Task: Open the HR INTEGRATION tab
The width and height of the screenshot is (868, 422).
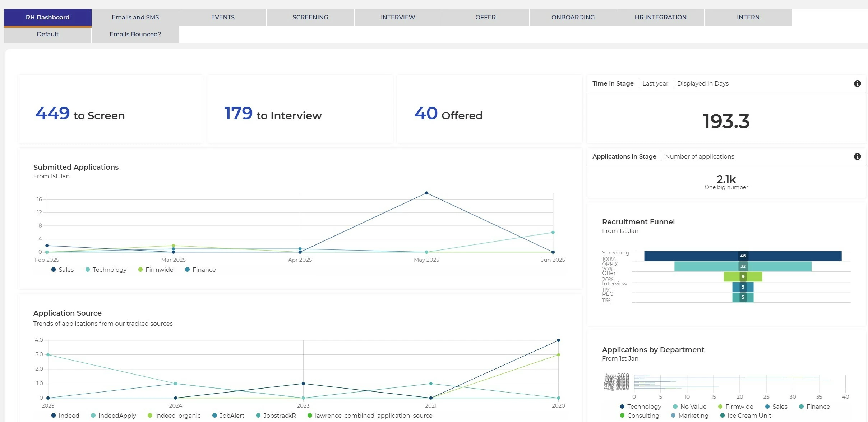Action: click(x=660, y=17)
